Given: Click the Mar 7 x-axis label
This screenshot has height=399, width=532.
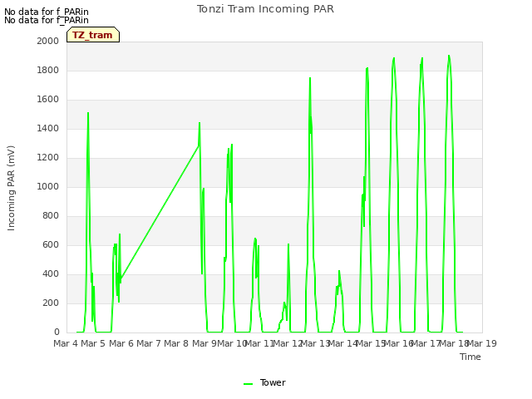Looking at the screenshot, I should 149,343.
